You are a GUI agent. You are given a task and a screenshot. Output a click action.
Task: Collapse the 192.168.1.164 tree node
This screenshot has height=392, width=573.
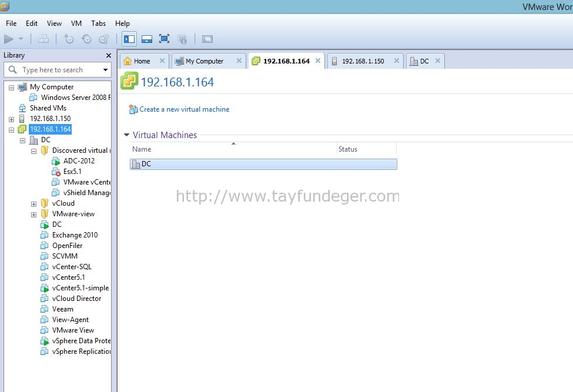coord(11,130)
